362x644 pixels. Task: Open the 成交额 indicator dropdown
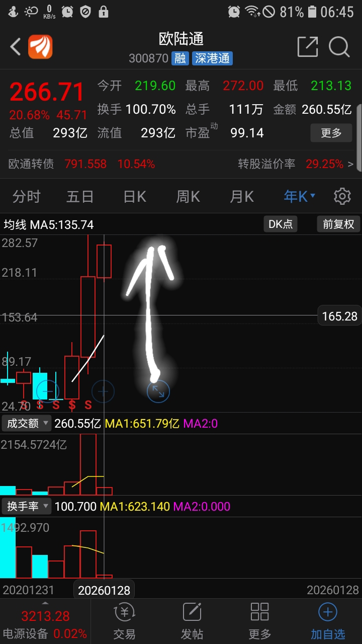pos(27,423)
